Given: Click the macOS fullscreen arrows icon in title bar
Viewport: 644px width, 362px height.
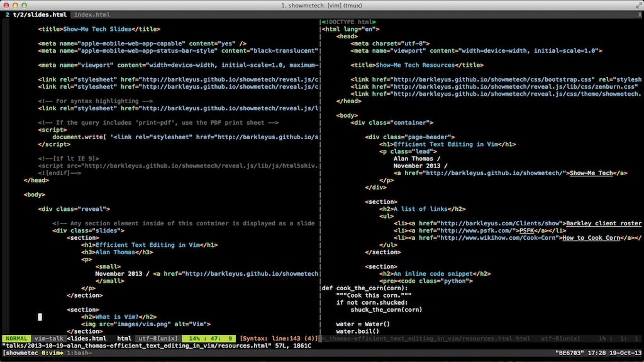Looking at the screenshot, I should coord(639,5).
